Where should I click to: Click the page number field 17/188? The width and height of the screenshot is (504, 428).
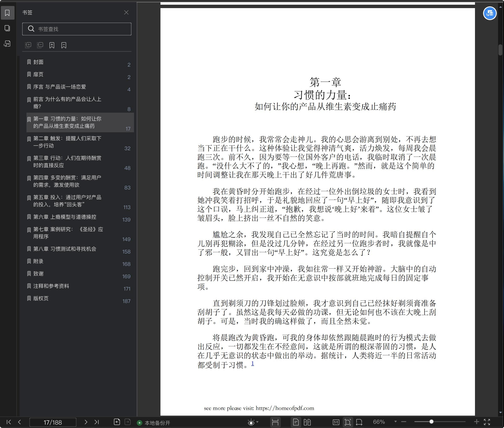click(53, 422)
